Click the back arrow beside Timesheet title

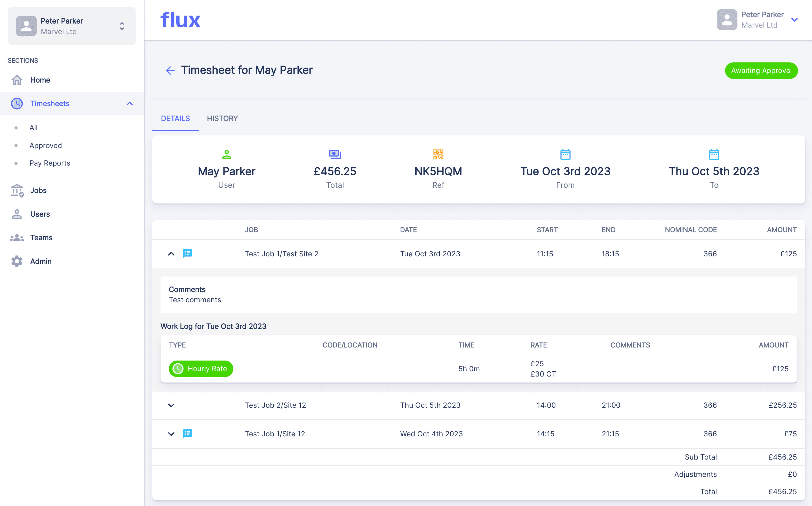[170, 70]
